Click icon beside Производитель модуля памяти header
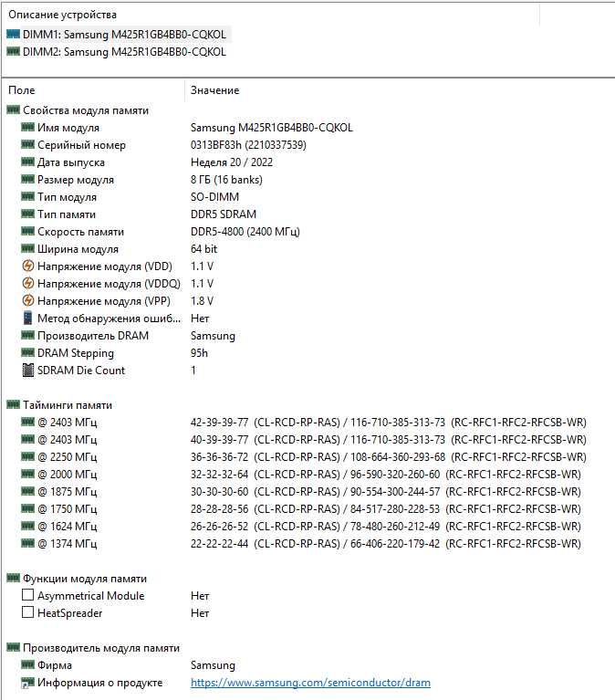The height and width of the screenshot is (700, 615). 13,647
